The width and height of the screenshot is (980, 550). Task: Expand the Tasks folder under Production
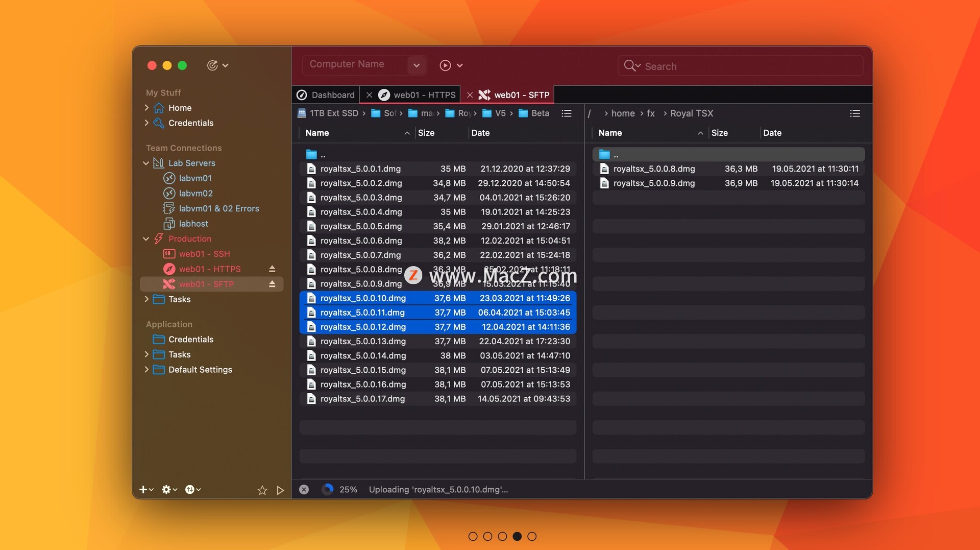pyautogui.click(x=146, y=299)
